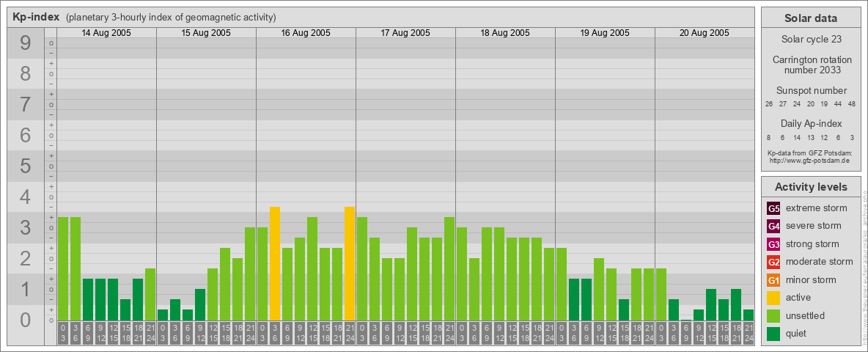Click the quiet legend label

click(x=796, y=333)
